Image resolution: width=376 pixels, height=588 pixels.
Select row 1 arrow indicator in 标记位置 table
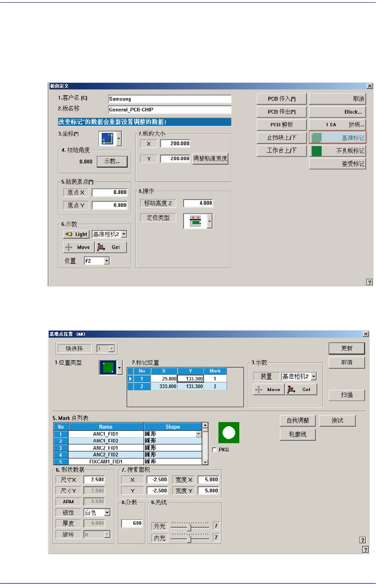(x=130, y=379)
